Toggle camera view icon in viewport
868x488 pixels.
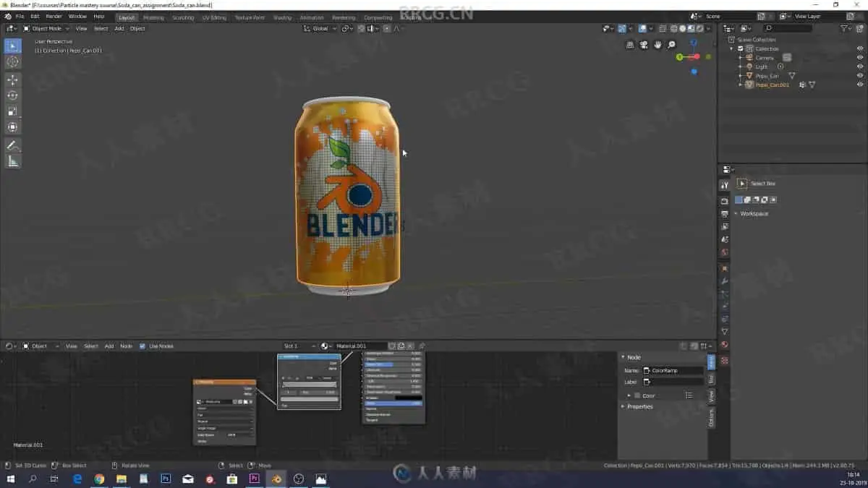click(644, 45)
